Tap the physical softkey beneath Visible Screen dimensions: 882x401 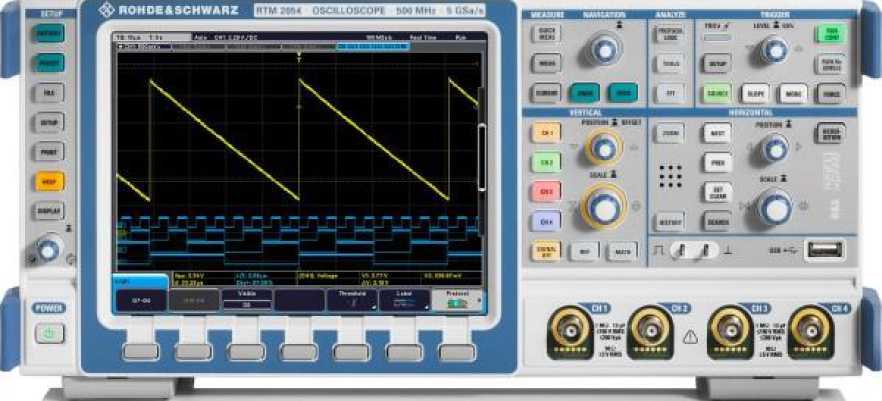pyautogui.click(x=246, y=353)
